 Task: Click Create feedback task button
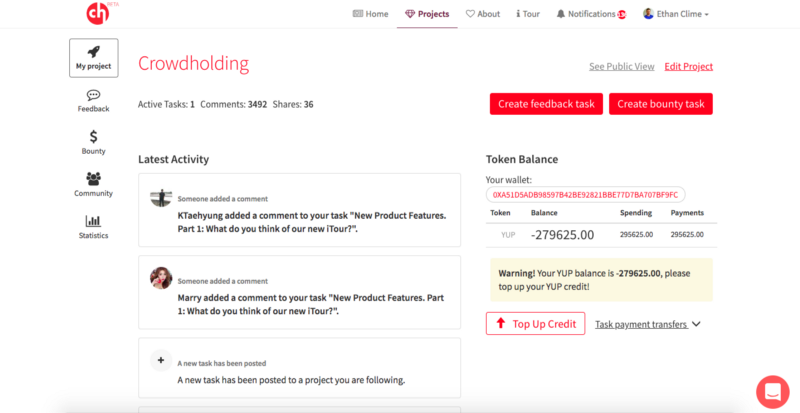coord(546,104)
